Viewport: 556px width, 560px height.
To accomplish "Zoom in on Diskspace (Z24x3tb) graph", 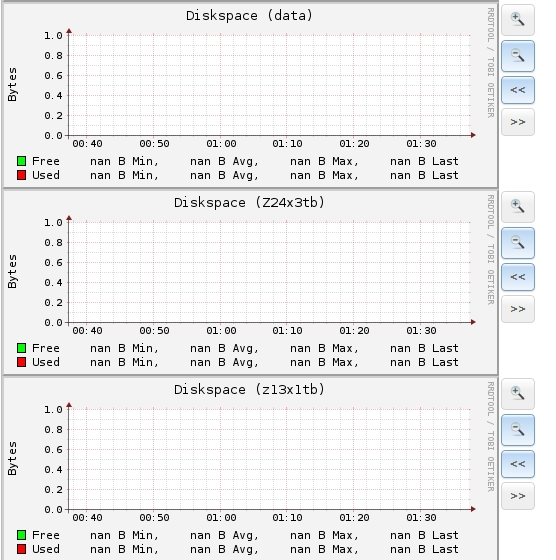I will tap(518, 207).
